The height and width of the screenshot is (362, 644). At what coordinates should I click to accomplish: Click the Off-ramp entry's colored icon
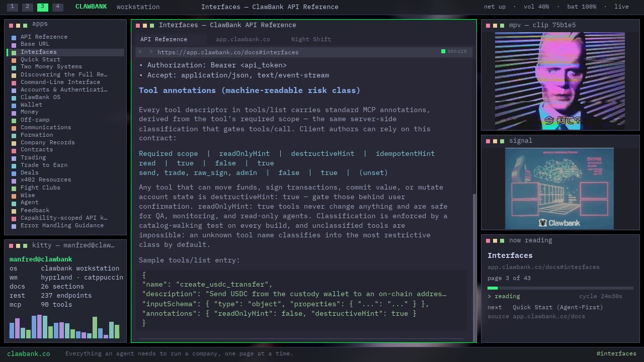14,120
